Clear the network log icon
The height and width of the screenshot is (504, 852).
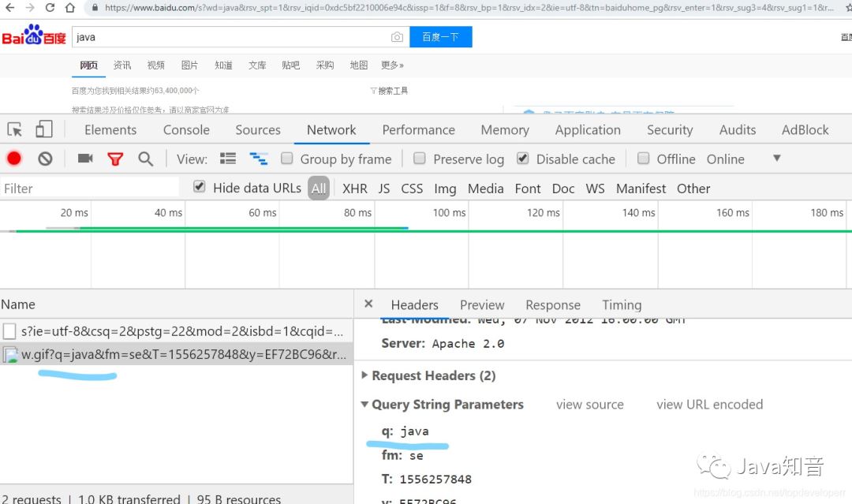pos(45,159)
